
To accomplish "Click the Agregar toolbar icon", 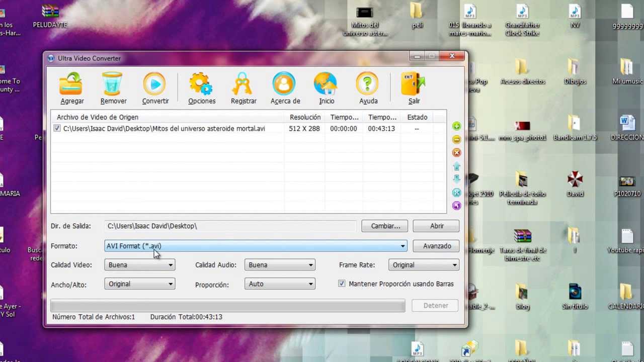I will tap(71, 84).
